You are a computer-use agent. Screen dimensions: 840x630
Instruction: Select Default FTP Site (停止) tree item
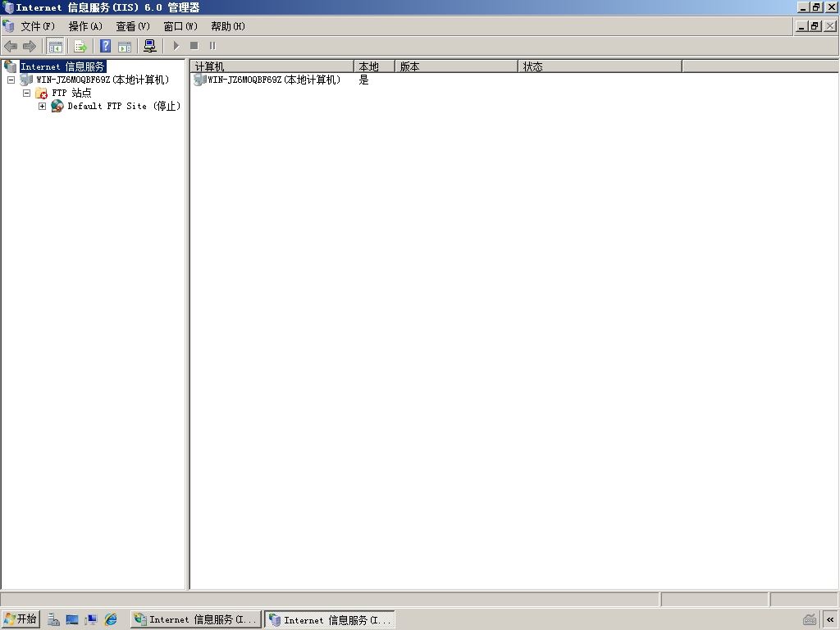(124, 106)
